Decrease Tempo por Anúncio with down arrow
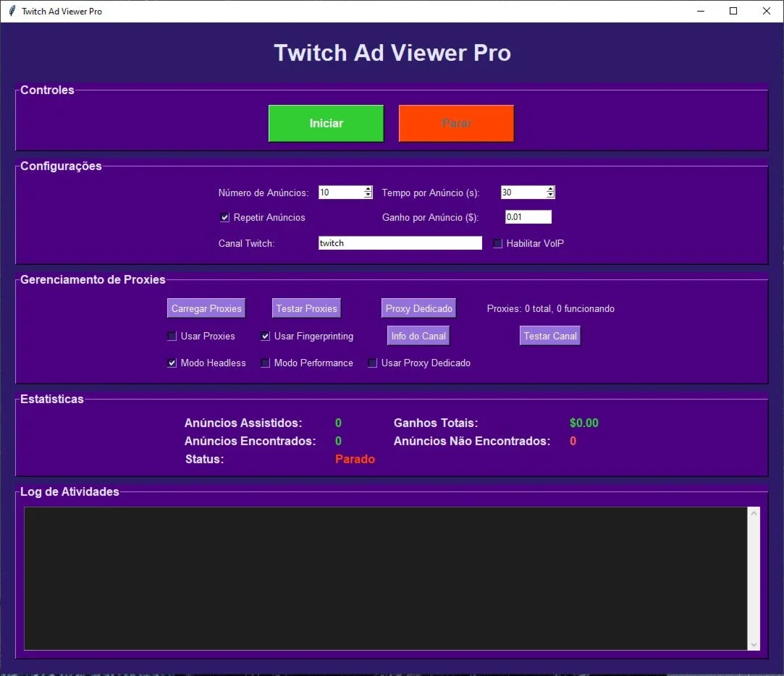 550,195
